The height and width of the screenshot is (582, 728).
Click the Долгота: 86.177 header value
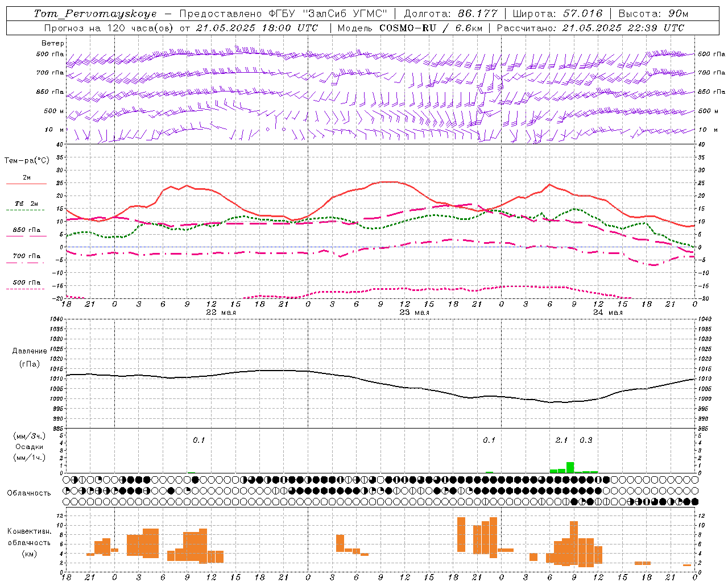(450, 14)
